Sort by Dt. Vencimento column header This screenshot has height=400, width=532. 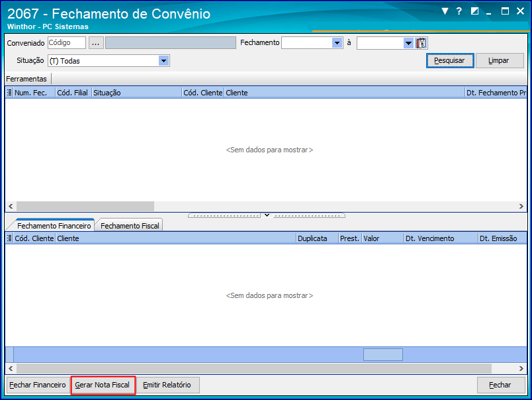point(441,238)
